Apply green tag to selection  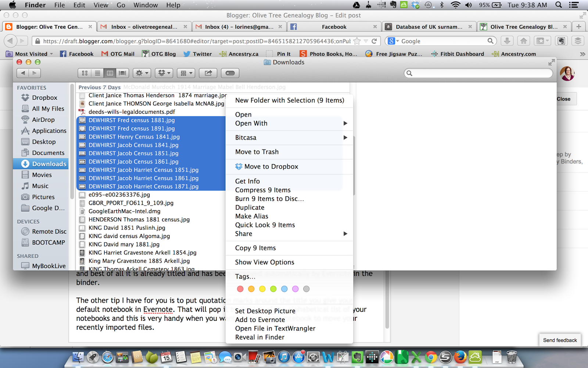coord(273,289)
